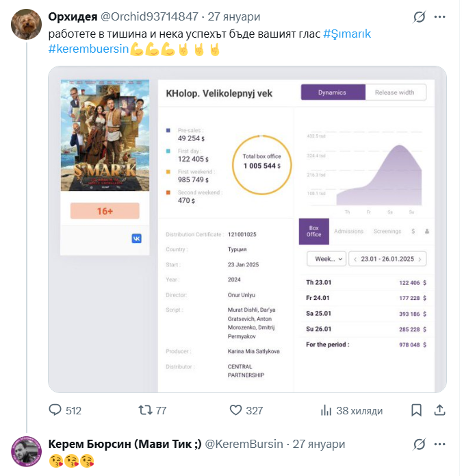
Task: Open Орхидея's profile avatar
Action: 26,25
